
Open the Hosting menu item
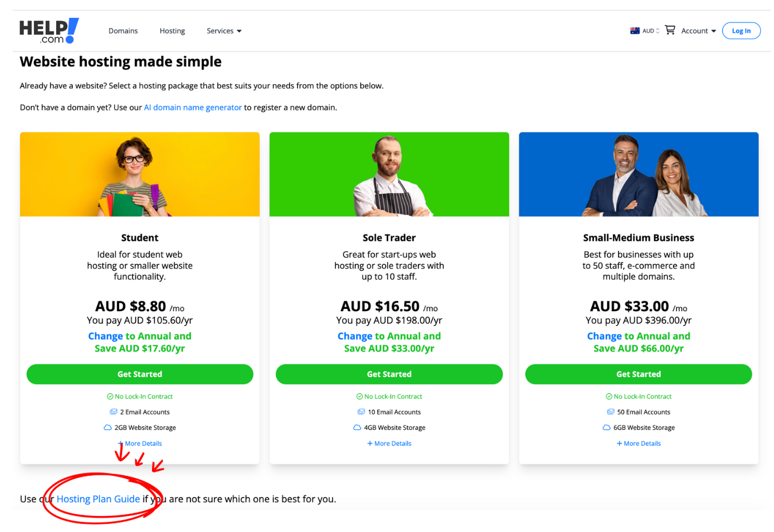(172, 31)
